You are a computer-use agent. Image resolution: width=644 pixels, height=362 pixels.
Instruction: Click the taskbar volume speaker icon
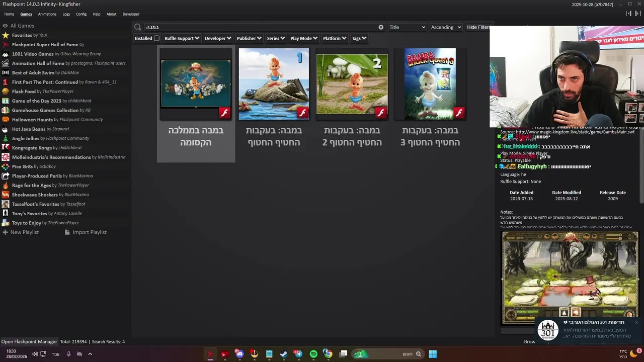[x=35, y=354]
